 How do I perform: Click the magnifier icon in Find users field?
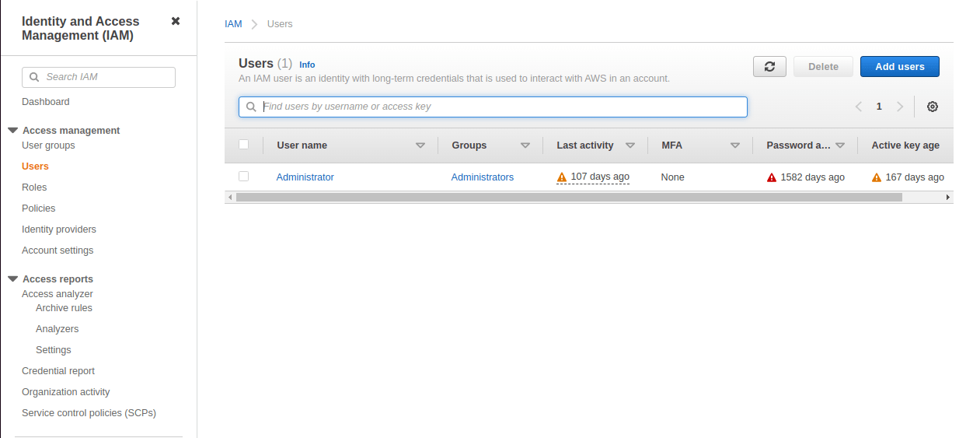click(251, 107)
